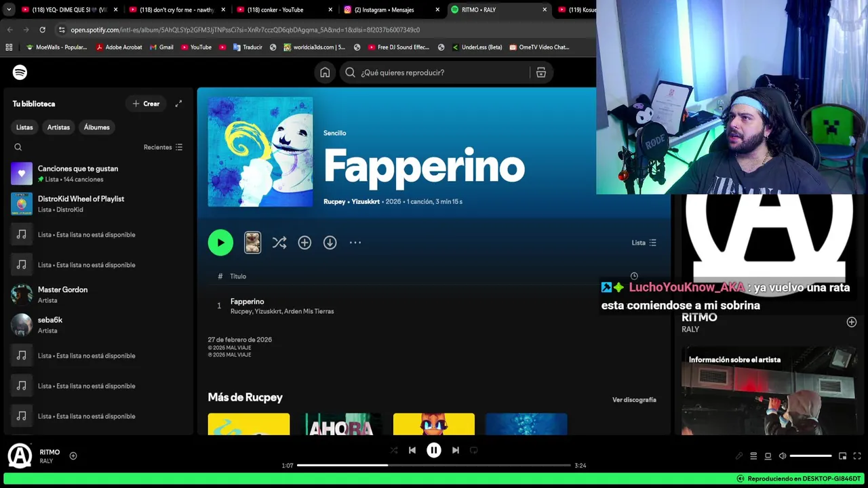
Task: Expand Tu biblioteca with the arrows icon
Action: click(178, 104)
